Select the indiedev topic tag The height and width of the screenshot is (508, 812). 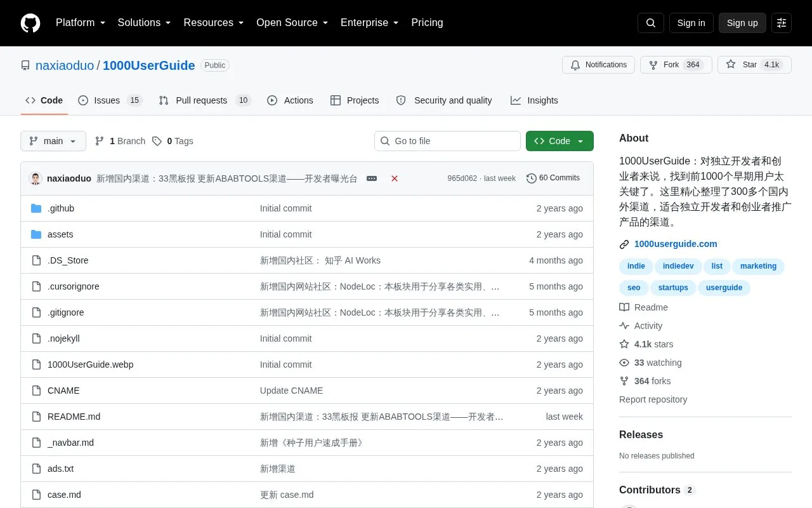(678, 267)
